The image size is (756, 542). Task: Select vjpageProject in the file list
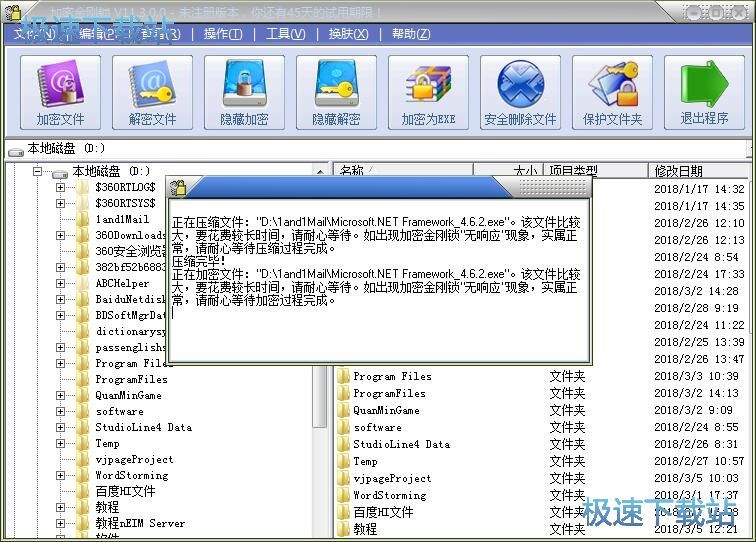[x=392, y=478]
